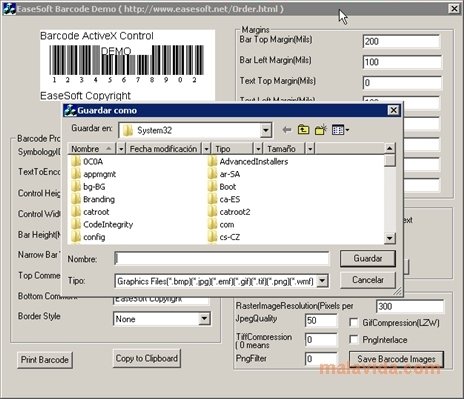Sort by Nombre column header
Viewport: 464px width, 399px height.
point(92,148)
